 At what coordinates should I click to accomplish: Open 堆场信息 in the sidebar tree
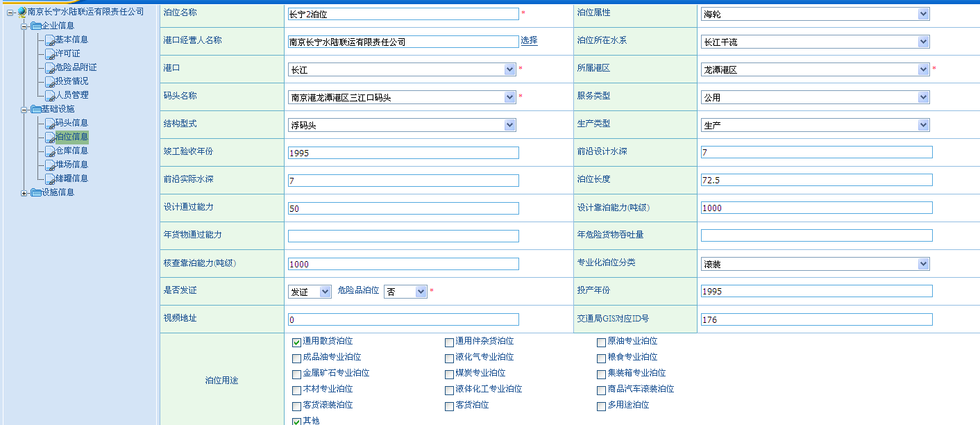click(71, 165)
